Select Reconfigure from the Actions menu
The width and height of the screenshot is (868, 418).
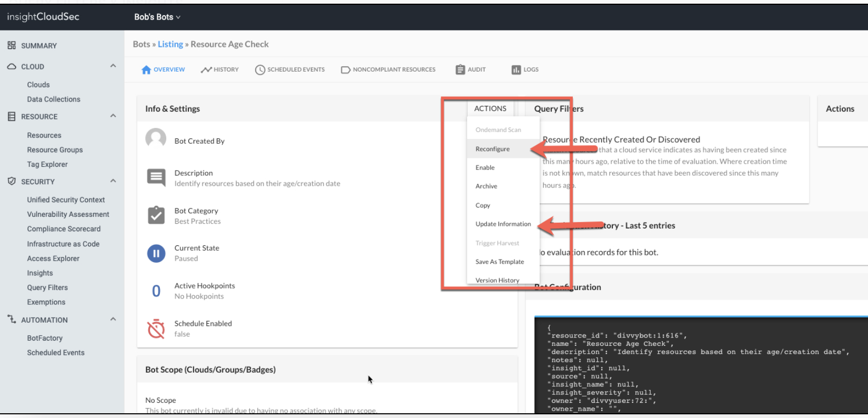pyautogui.click(x=492, y=149)
